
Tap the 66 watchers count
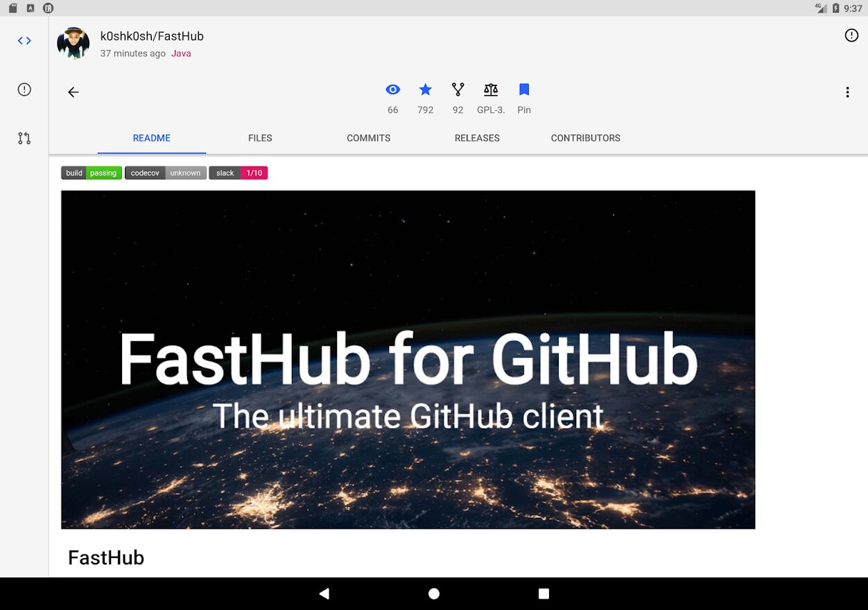point(393,110)
